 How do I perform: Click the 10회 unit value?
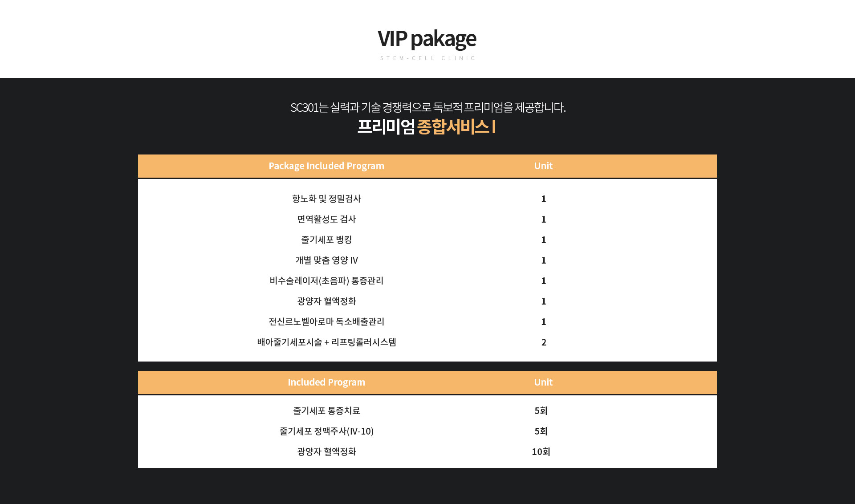click(541, 451)
